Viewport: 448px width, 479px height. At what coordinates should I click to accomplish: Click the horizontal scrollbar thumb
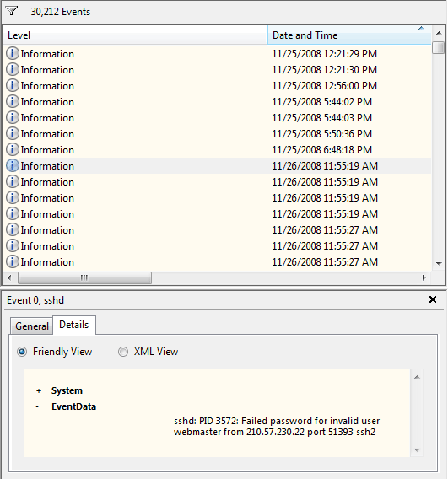84,277
